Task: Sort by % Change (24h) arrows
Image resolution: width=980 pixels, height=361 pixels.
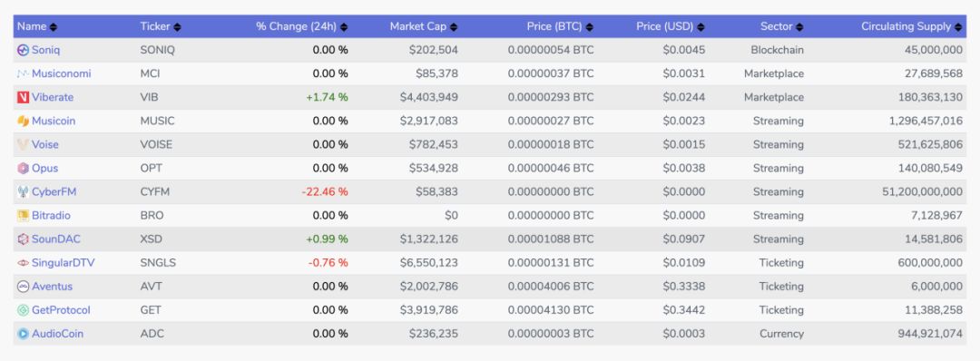Action: click(344, 27)
